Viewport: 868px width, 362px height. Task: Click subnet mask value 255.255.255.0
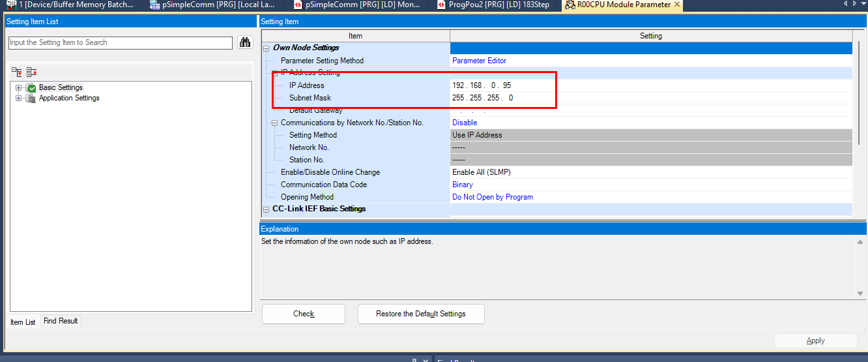click(482, 98)
